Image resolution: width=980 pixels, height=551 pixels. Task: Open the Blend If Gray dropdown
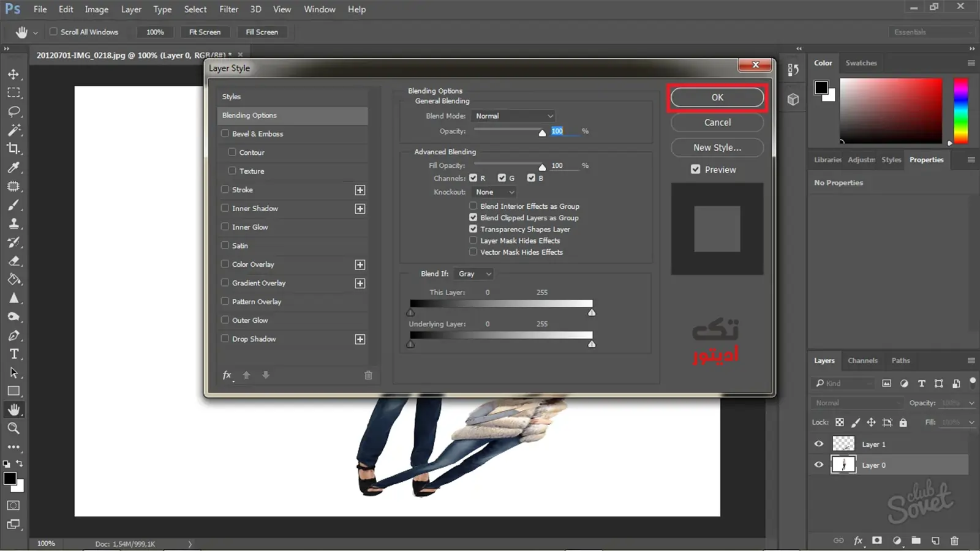tap(474, 274)
